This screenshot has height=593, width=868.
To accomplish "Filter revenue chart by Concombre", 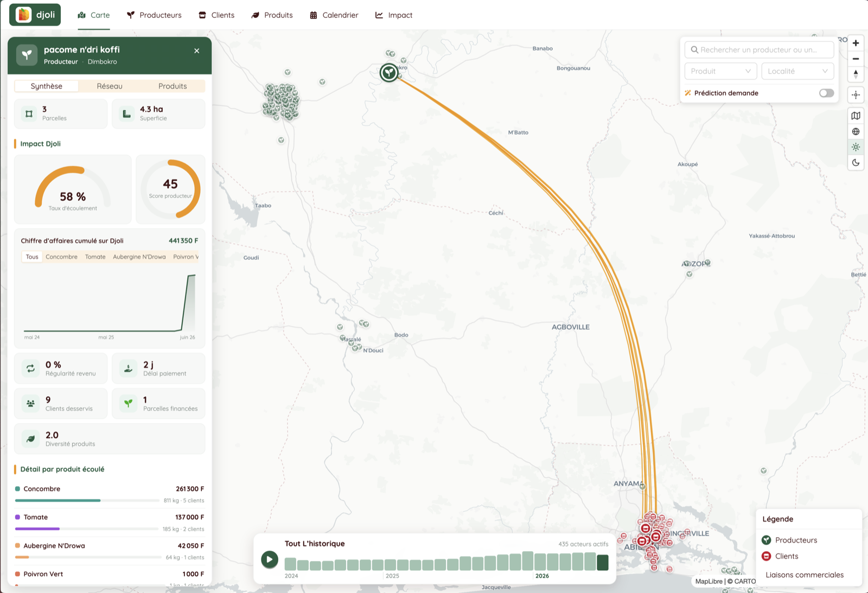I will pos(61,257).
